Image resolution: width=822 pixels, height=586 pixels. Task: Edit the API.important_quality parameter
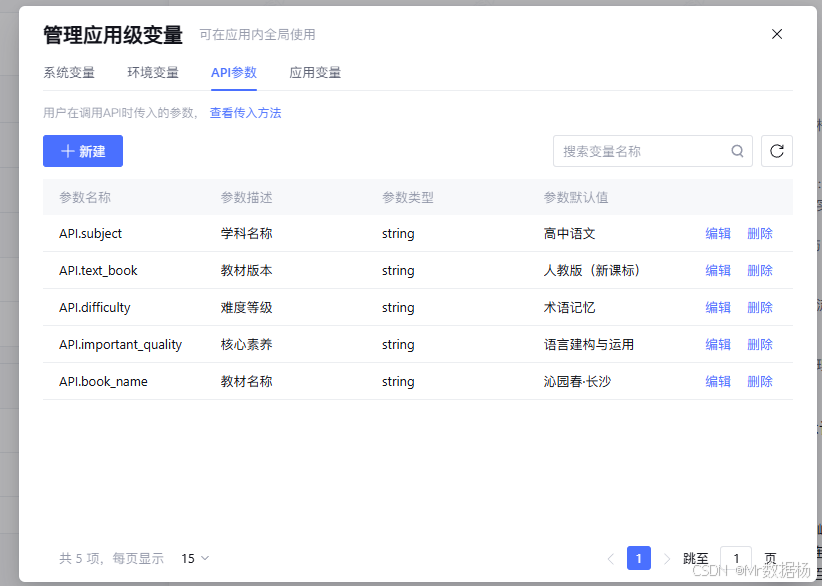click(718, 344)
